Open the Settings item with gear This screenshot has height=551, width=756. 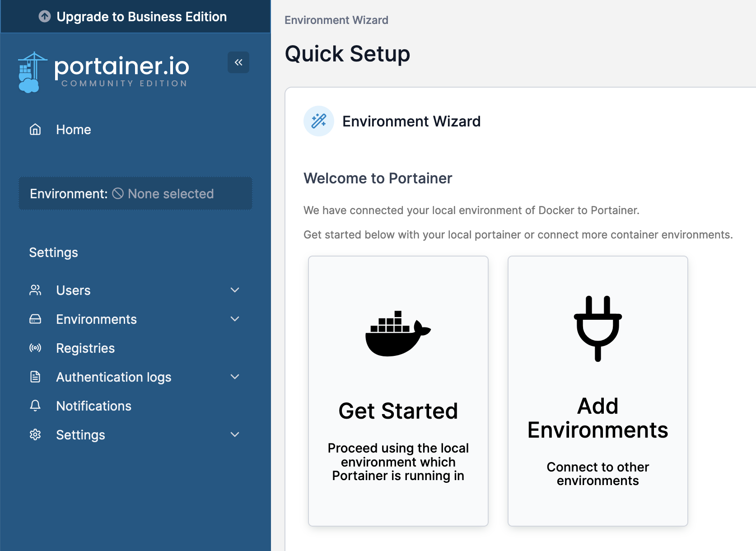135,435
